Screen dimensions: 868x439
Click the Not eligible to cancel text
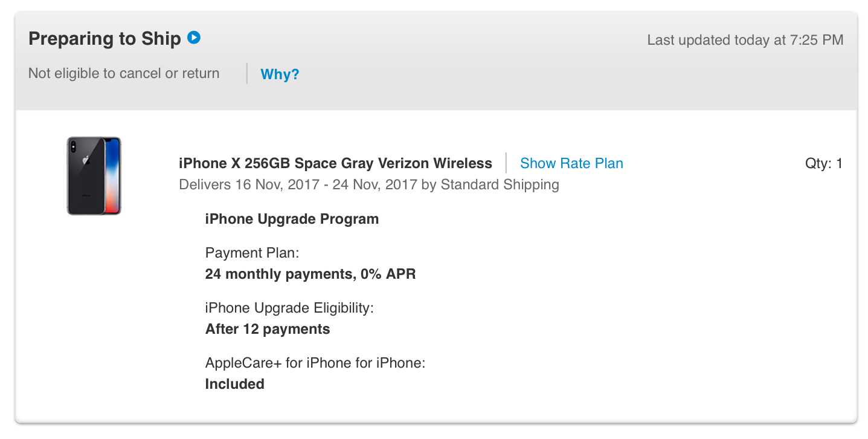pos(124,74)
